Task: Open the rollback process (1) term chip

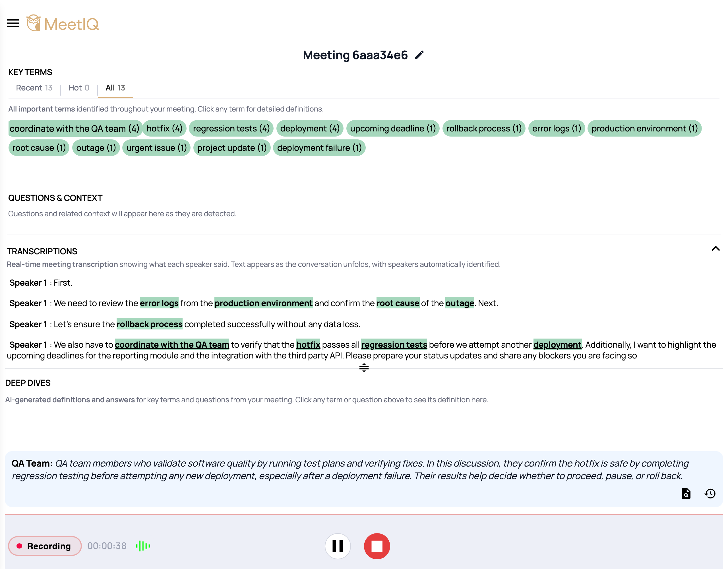Action: pyautogui.click(x=484, y=128)
